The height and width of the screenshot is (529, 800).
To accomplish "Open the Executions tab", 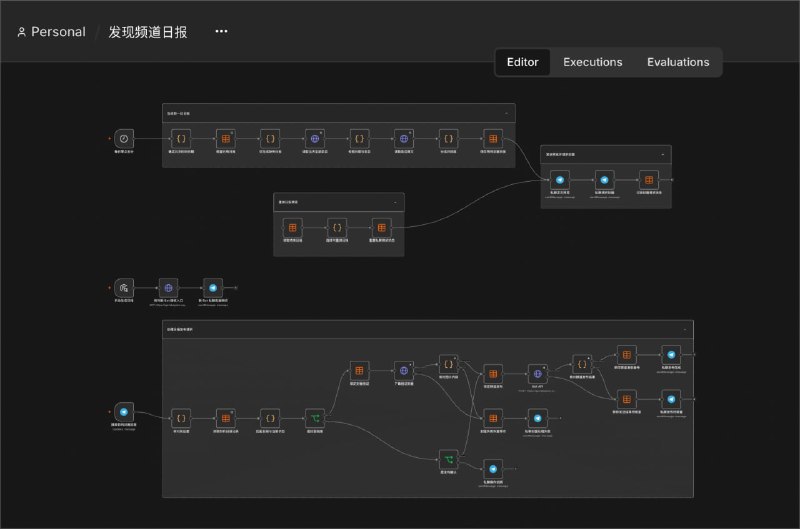I will [x=592, y=62].
